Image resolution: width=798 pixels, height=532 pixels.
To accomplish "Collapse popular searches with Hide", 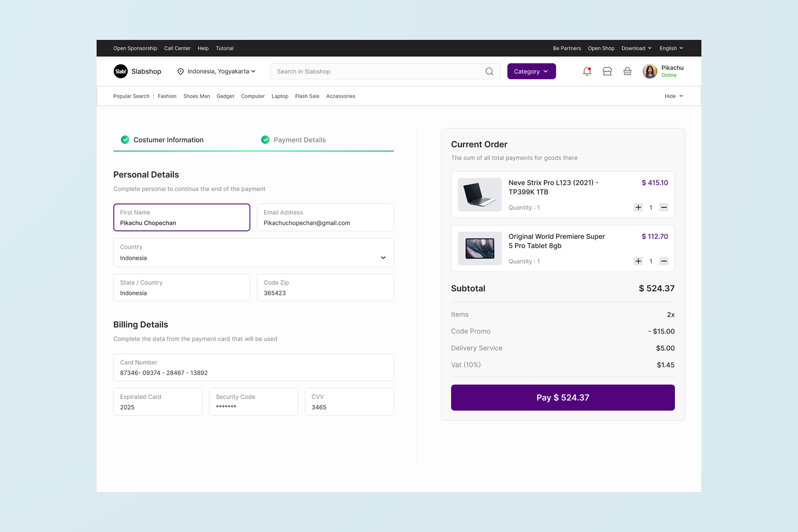I will (x=673, y=96).
